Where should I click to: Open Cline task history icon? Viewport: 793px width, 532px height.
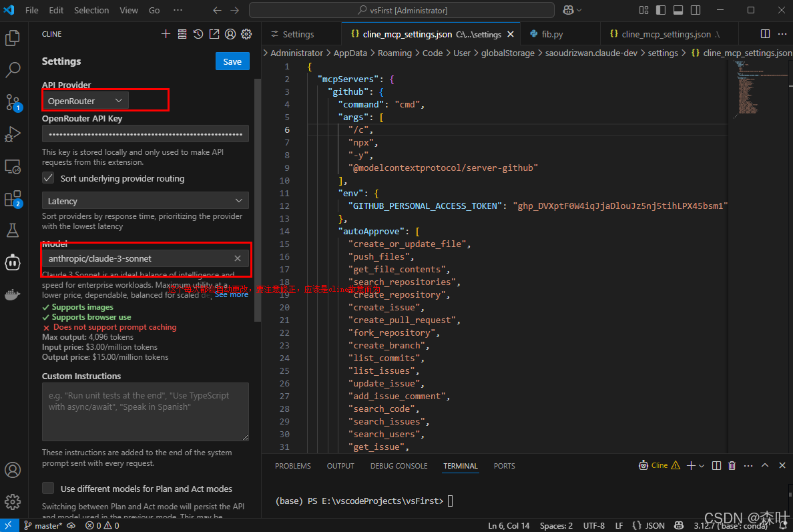coord(198,34)
